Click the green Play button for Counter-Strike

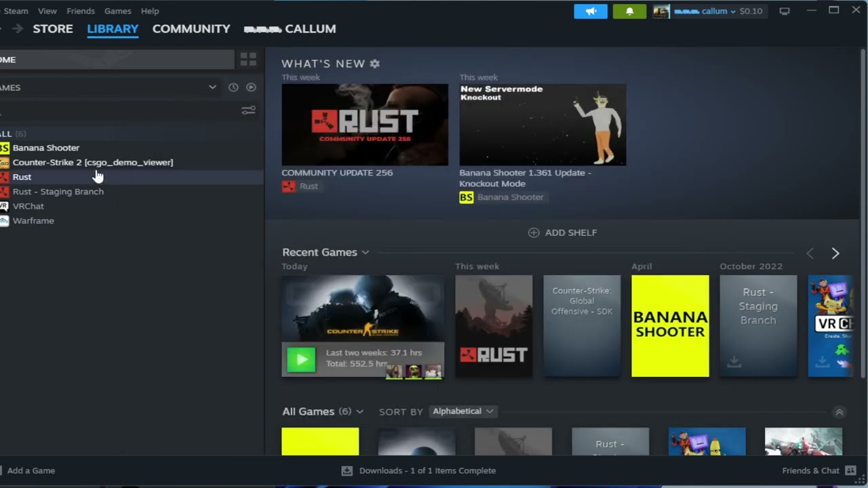pos(301,359)
